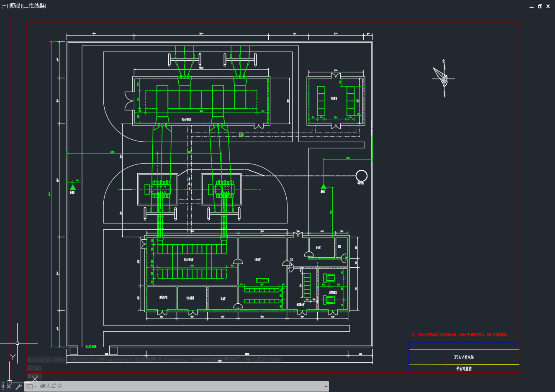The width and height of the screenshot is (555, 392).
Task: Select the large white circle symbol in the drawing
Action: pyautogui.click(x=362, y=176)
